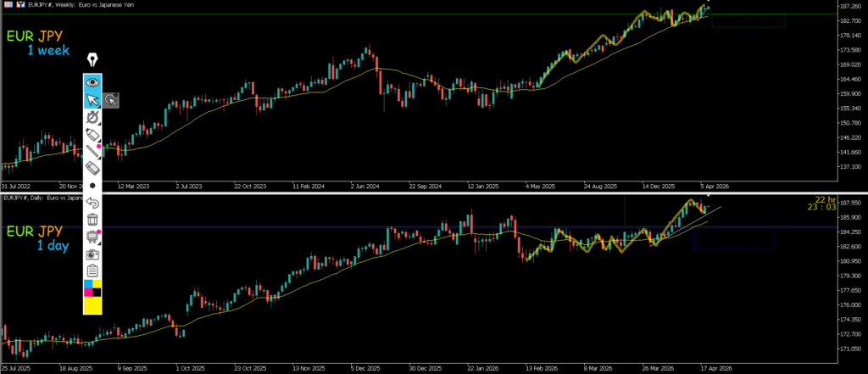Screen dimensions: 868x374
Task: Pick the magenta color swatch
Action: click(x=88, y=293)
